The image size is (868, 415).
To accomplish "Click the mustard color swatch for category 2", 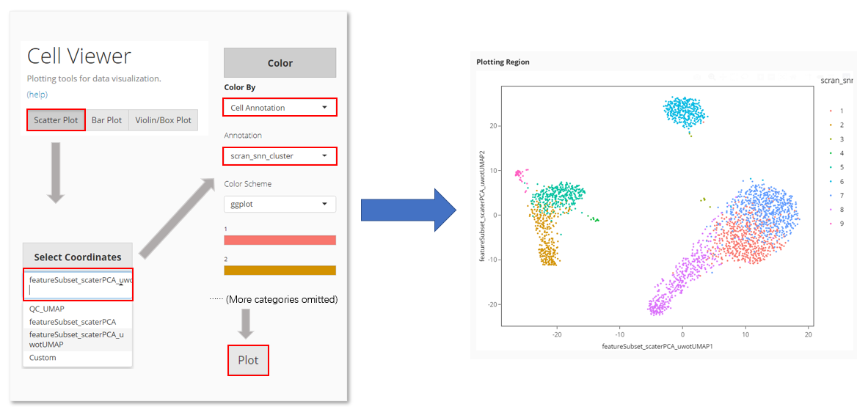I will [280, 271].
